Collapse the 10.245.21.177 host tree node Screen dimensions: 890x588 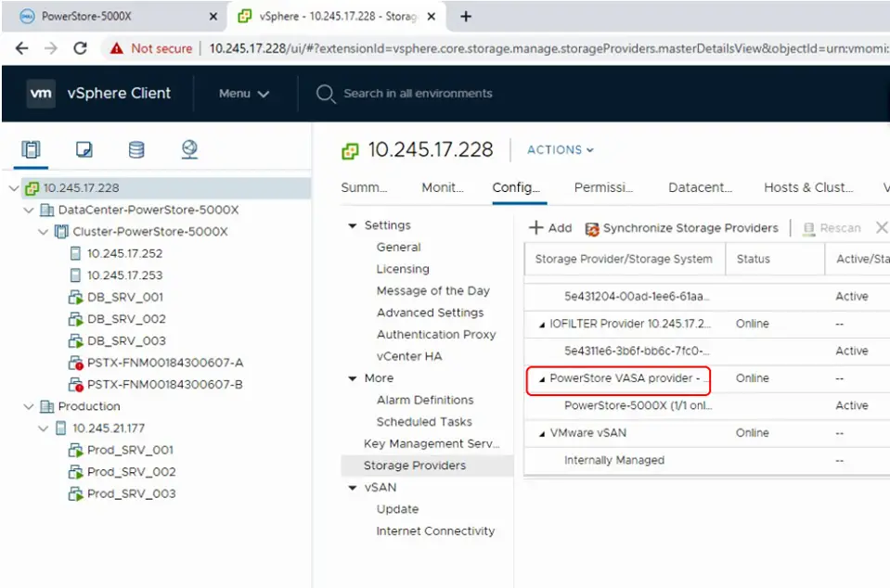pos(43,428)
